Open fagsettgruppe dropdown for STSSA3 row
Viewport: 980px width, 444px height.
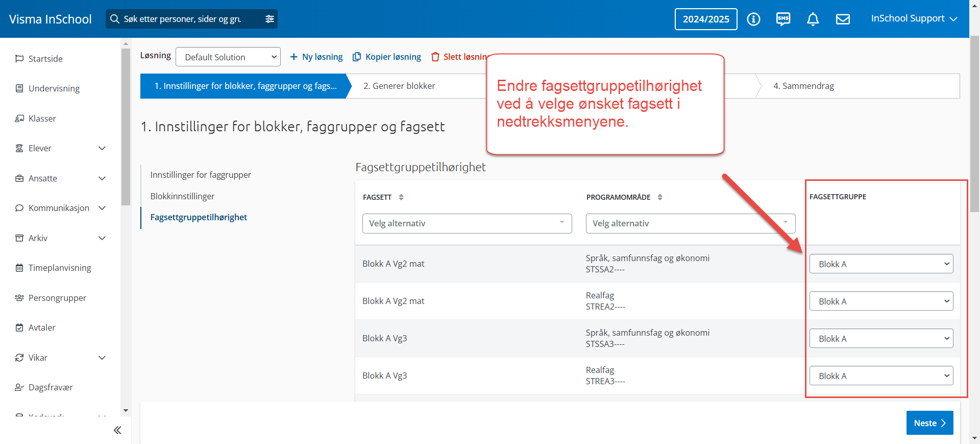881,338
